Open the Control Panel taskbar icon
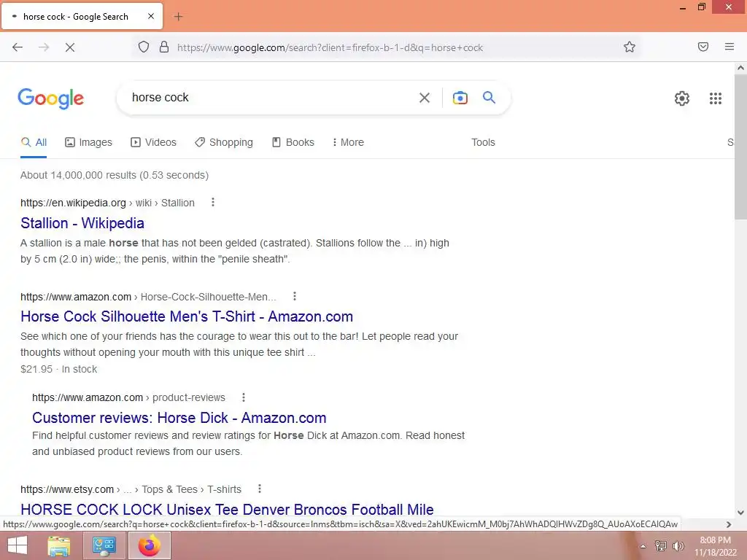 pyautogui.click(x=104, y=545)
